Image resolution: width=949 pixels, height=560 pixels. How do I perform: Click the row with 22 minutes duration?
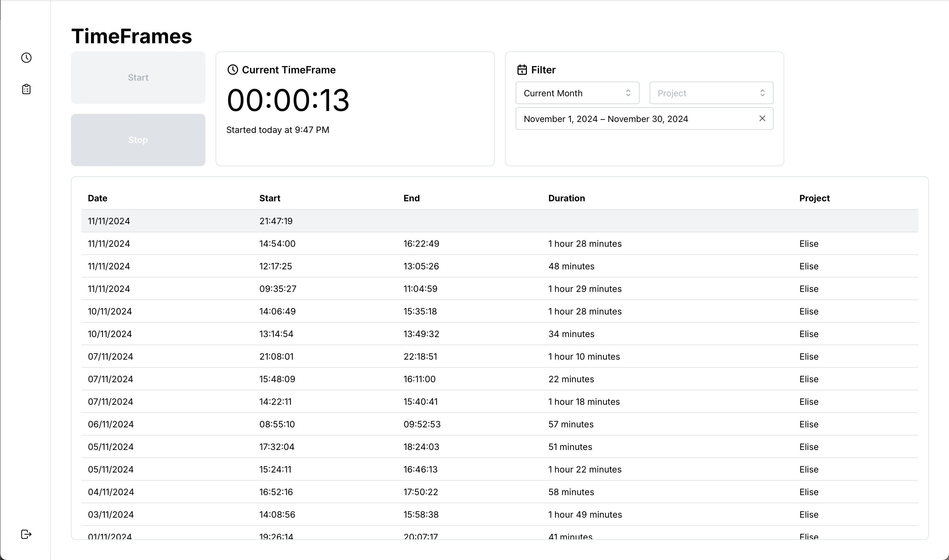[571, 379]
